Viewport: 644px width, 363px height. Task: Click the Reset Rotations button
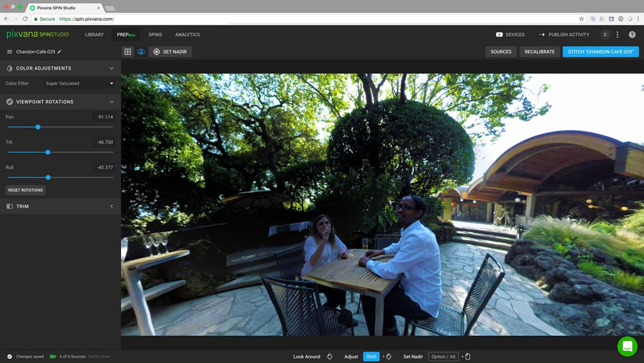[26, 190]
